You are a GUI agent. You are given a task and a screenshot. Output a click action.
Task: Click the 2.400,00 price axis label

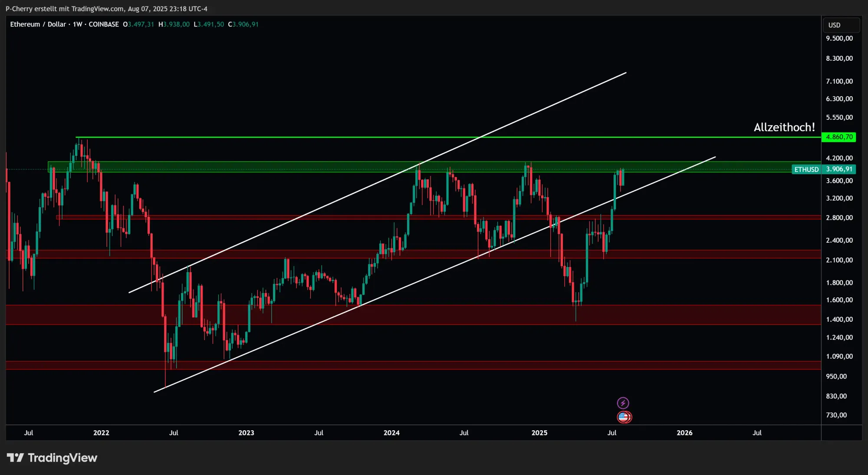pos(839,240)
